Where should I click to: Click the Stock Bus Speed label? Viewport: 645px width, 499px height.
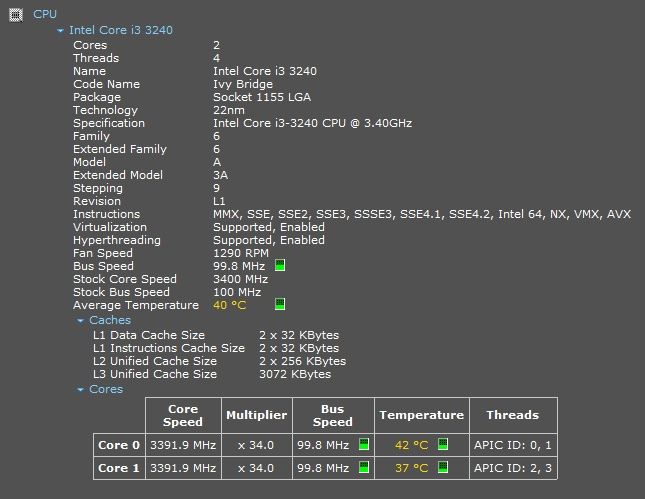[x=121, y=292]
